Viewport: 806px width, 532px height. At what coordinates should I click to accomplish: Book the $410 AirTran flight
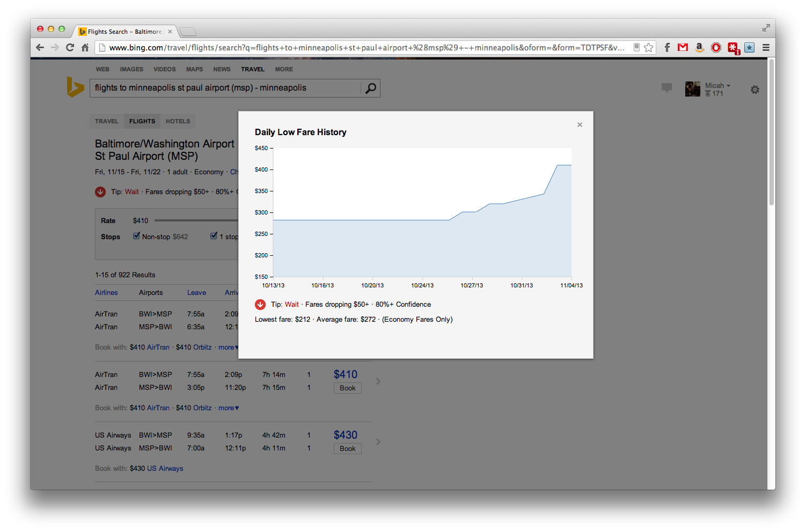(x=347, y=388)
